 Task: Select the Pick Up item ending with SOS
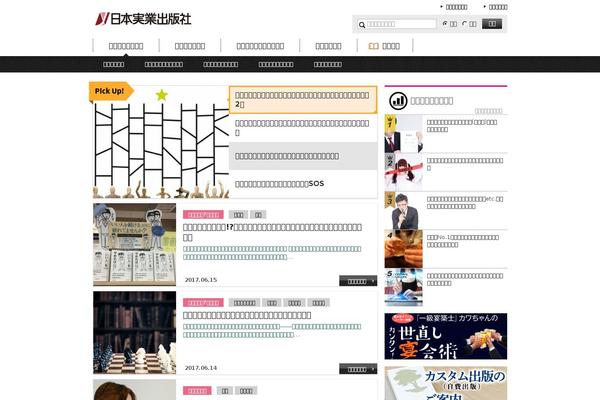(x=303, y=184)
